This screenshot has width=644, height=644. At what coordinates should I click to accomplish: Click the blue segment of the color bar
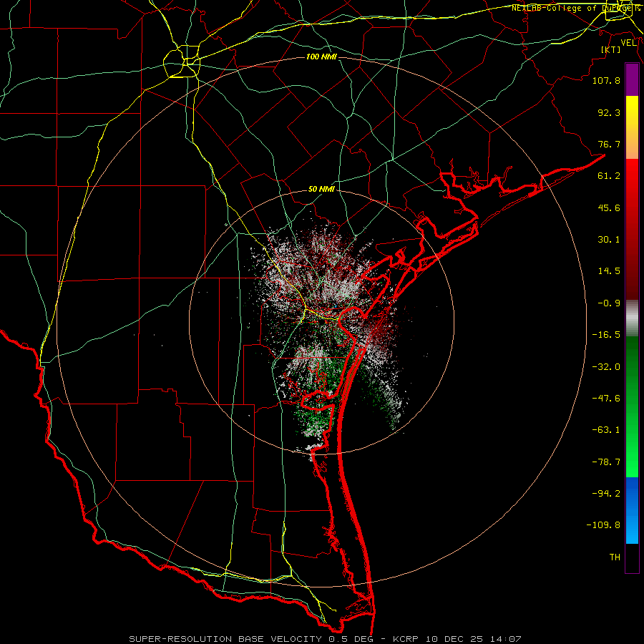(632, 510)
